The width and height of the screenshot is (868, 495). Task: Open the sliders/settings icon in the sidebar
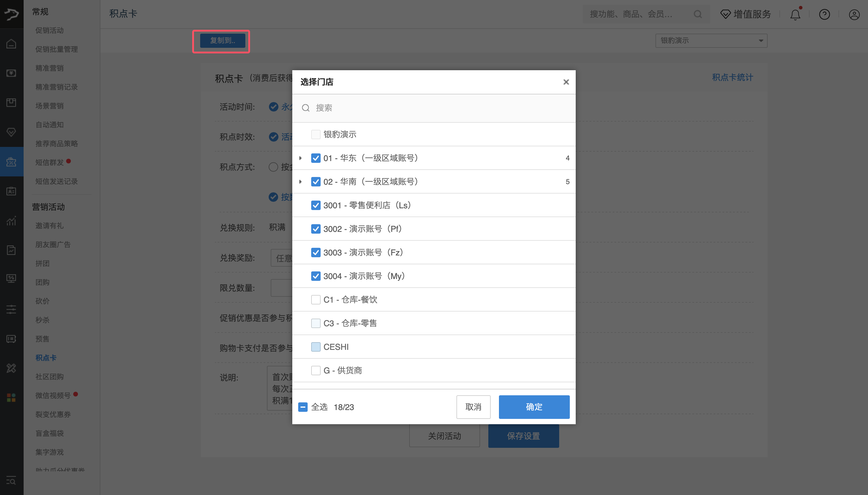pos(11,309)
